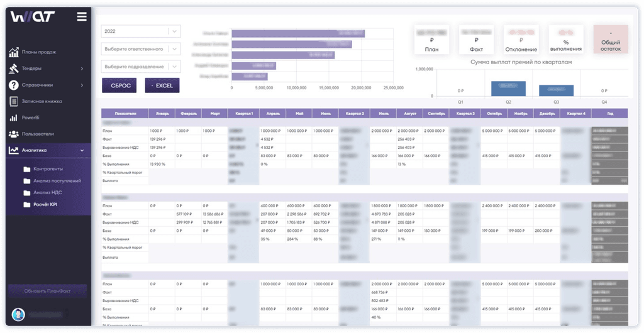Image resolution: width=644 pixels, height=333 pixels.
Task: Click the Тендеры gavel icon
Action: (x=13, y=68)
